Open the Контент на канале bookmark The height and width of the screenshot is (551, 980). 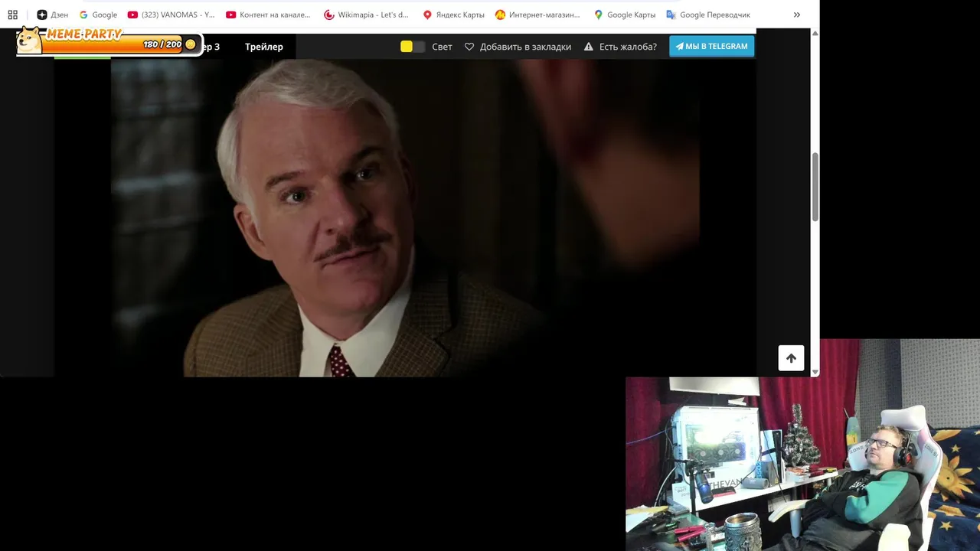pyautogui.click(x=269, y=15)
